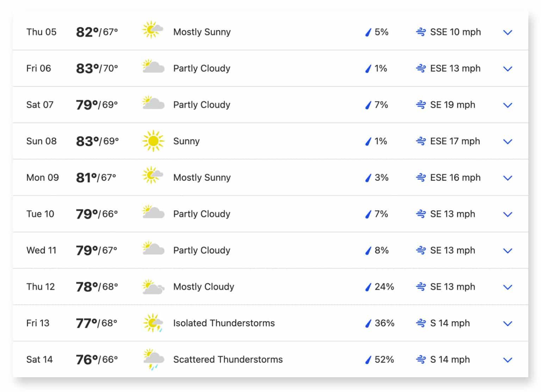Click the Isolated Thunderstorms icon for Fri 13
The image size is (541, 392).
tap(153, 322)
